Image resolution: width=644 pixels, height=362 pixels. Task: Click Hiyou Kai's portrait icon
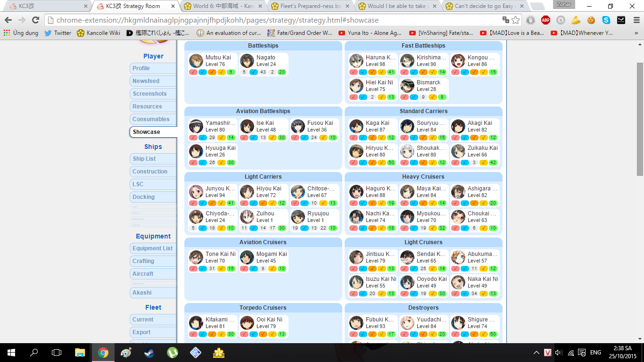point(247,192)
